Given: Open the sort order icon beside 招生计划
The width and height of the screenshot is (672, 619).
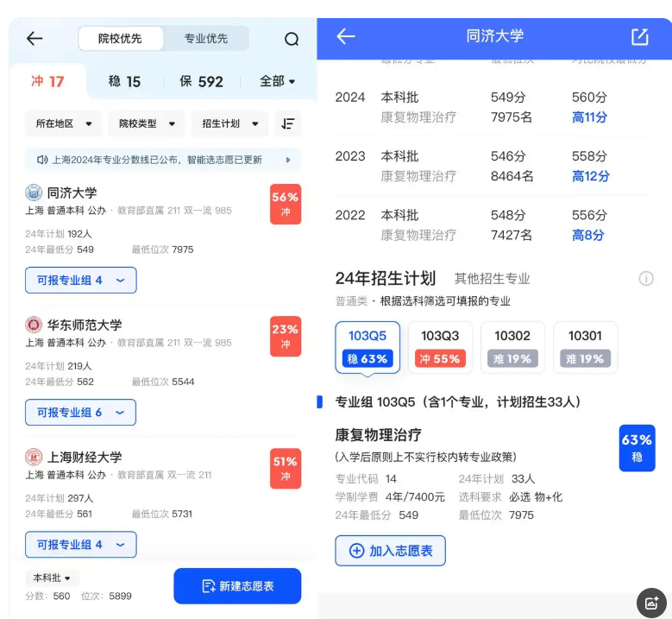Looking at the screenshot, I should [x=287, y=123].
